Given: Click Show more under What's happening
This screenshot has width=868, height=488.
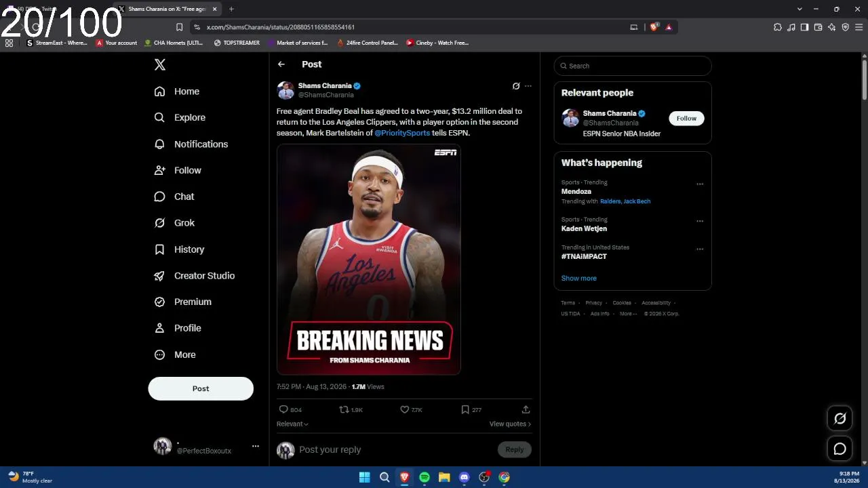Looking at the screenshot, I should 579,279.
